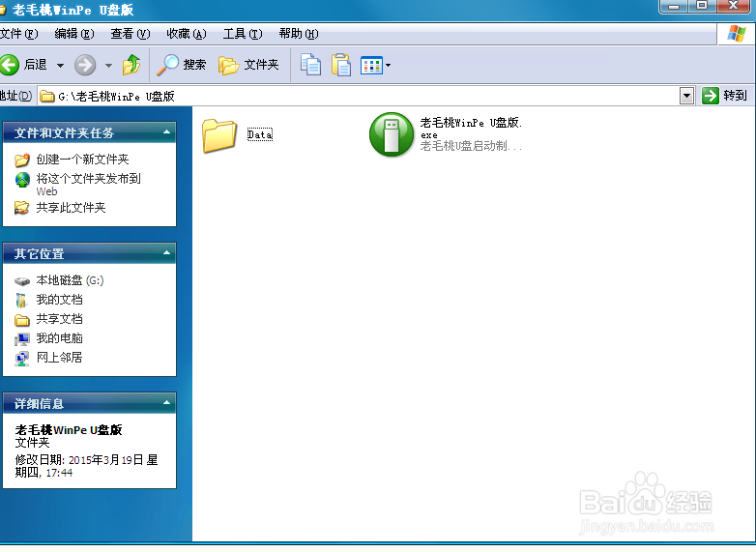
Task: Click the share folder task icon
Action: point(21,208)
